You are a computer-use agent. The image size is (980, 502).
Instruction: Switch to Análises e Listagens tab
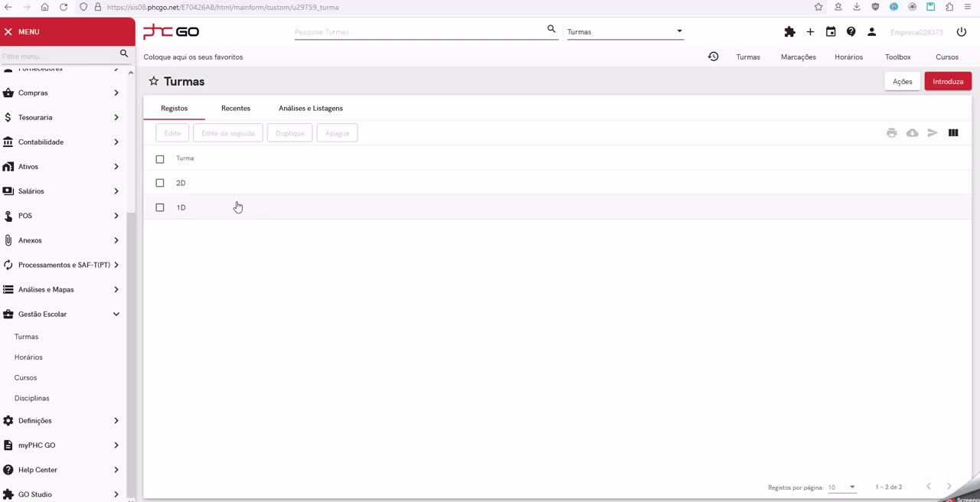[311, 108]
